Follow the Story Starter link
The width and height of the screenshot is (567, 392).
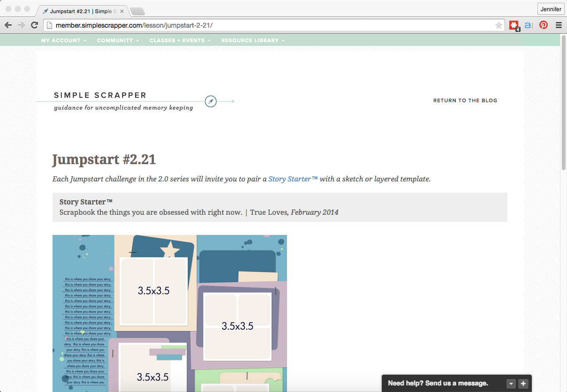(293, 179)
